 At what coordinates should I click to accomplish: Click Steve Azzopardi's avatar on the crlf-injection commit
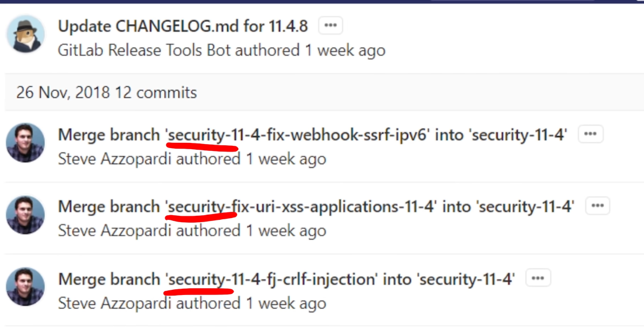point(25,287)
